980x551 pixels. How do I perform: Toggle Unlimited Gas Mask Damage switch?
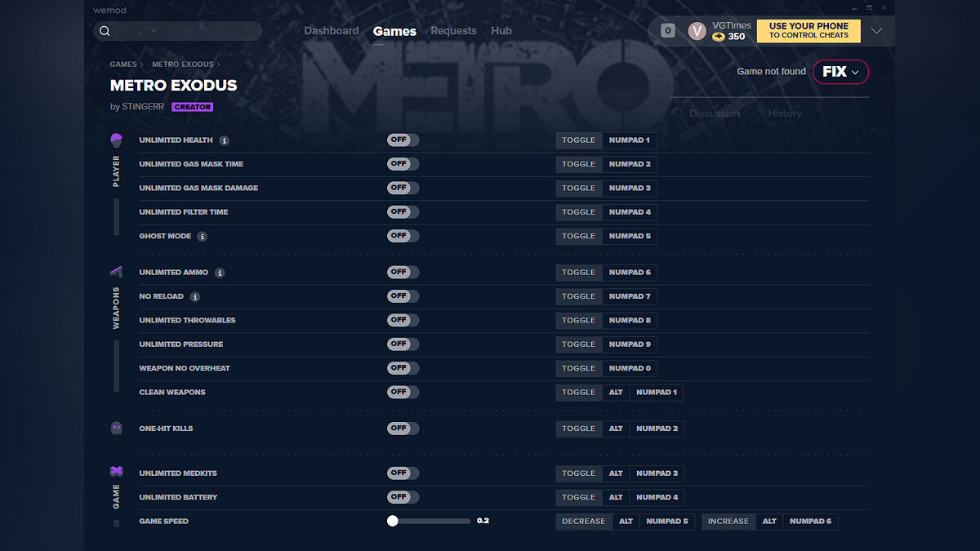tap(403, 188)
